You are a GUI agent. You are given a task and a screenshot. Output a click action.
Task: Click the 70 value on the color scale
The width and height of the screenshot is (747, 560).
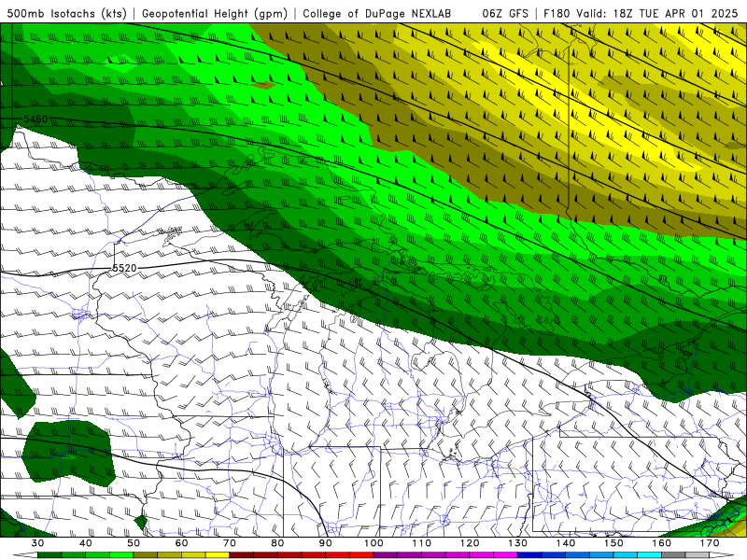[230, 543]
